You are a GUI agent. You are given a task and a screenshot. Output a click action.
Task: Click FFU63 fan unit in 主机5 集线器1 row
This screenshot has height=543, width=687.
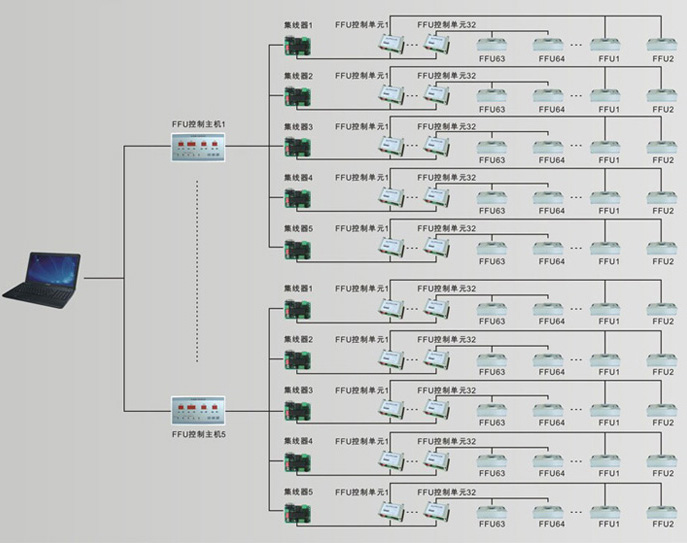tap(492, 309)
